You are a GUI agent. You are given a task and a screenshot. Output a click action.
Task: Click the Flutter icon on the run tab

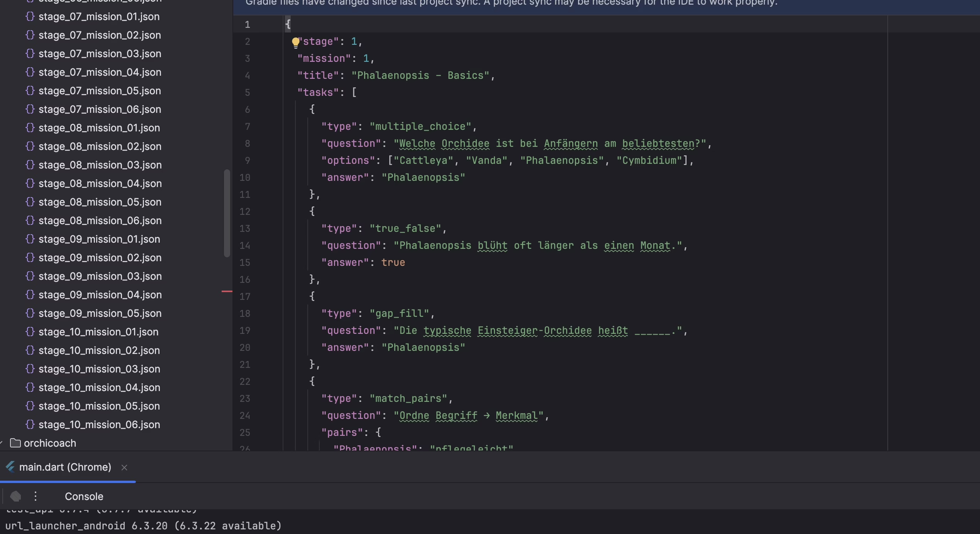(x=10, y=467)
